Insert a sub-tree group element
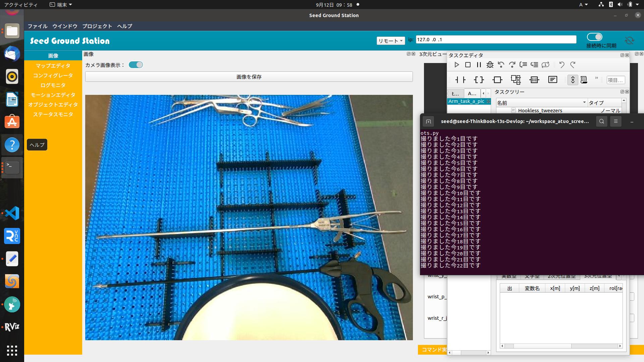Image resolution: width=644 pixels, height=362 pixels. click(x=516, y=80)
